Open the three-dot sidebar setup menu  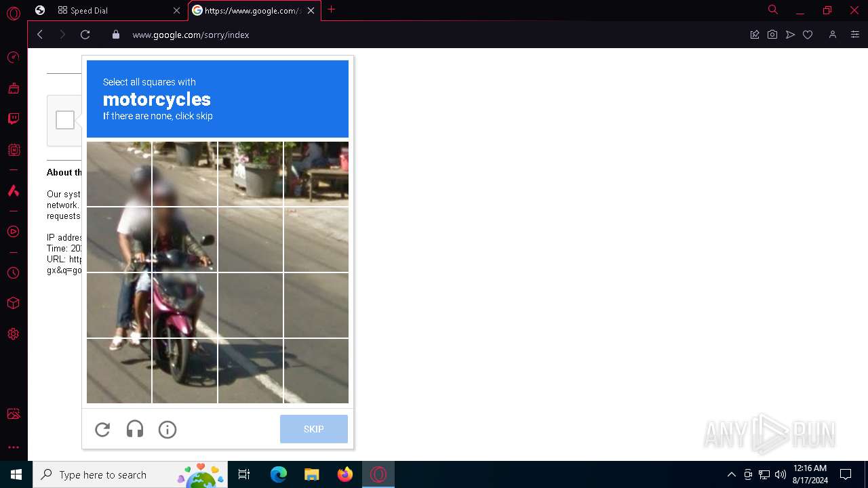pos(13,447)
